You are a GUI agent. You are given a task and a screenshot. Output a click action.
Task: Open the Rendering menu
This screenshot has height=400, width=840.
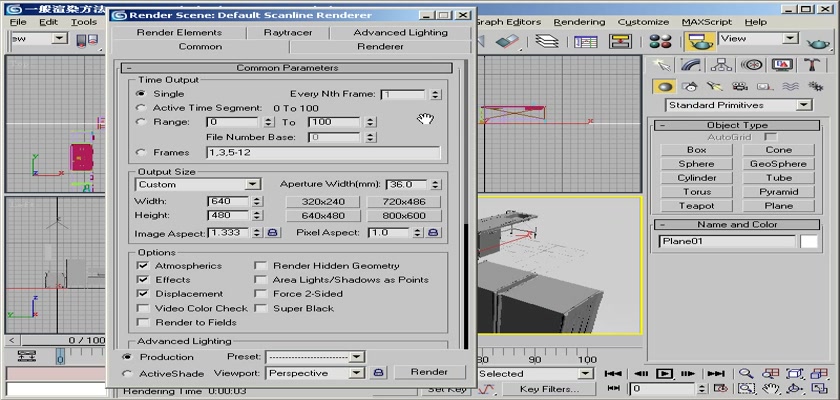pyautogui.click(x=579, y=22)
